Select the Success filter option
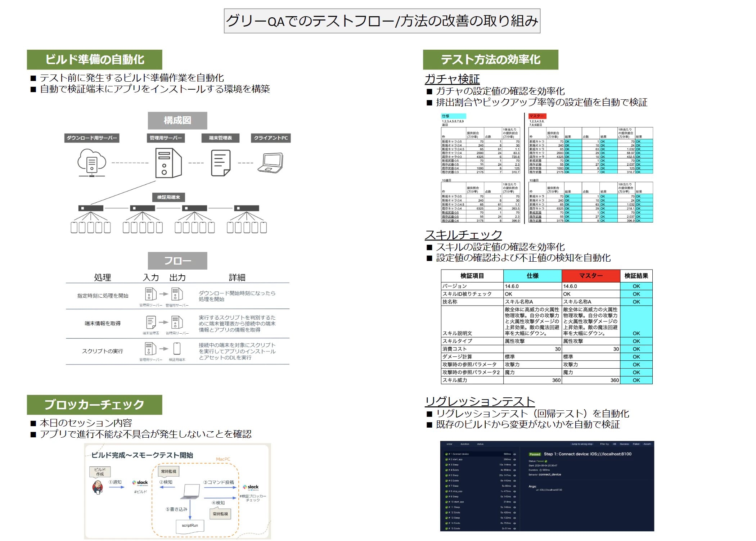Screen dimensions: 756x541 coord(624,444)
